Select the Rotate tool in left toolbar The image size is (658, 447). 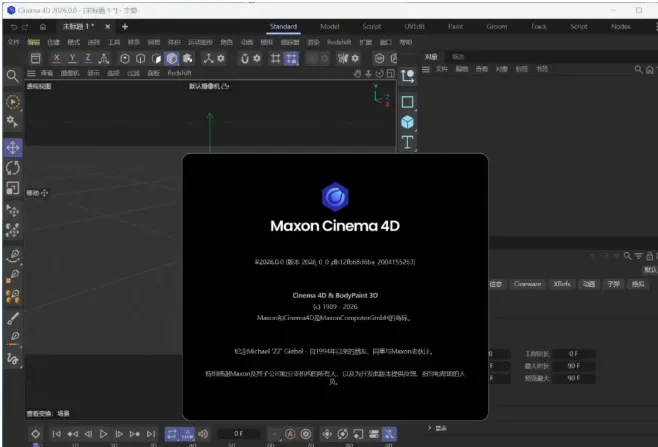[13, 168]
